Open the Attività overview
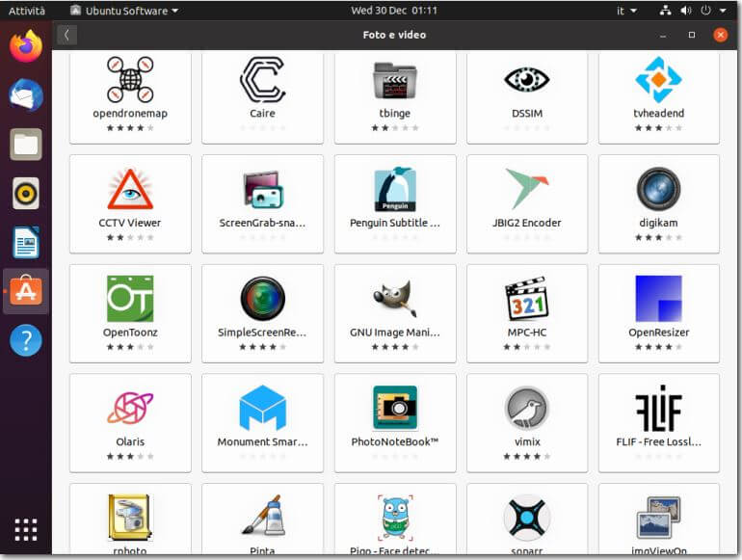Image resolution: width=742 pixels, height=560 pixels. click(27, 11)
